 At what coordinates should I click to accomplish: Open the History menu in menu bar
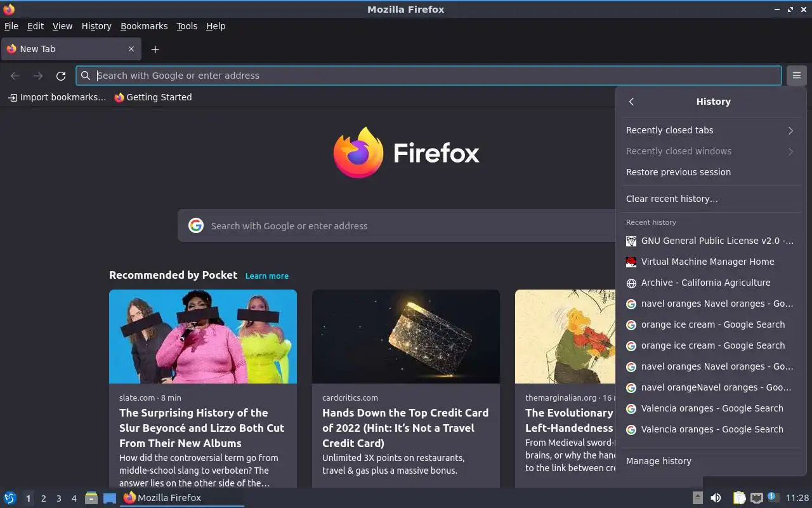(x=96, y=26)
